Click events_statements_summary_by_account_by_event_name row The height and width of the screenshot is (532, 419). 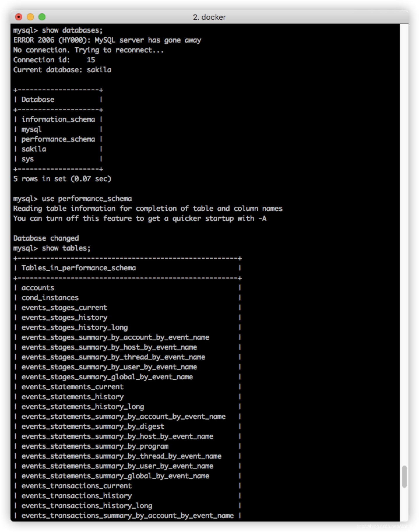128,417
